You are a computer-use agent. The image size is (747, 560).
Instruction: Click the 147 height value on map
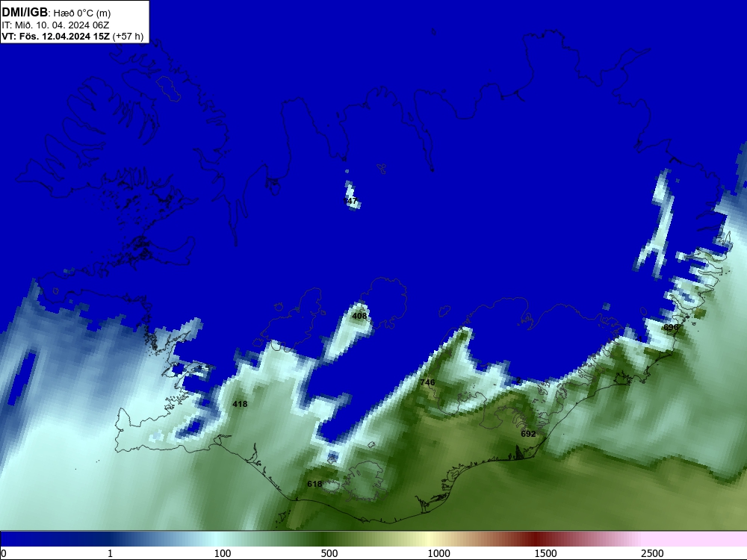[350, 201]
